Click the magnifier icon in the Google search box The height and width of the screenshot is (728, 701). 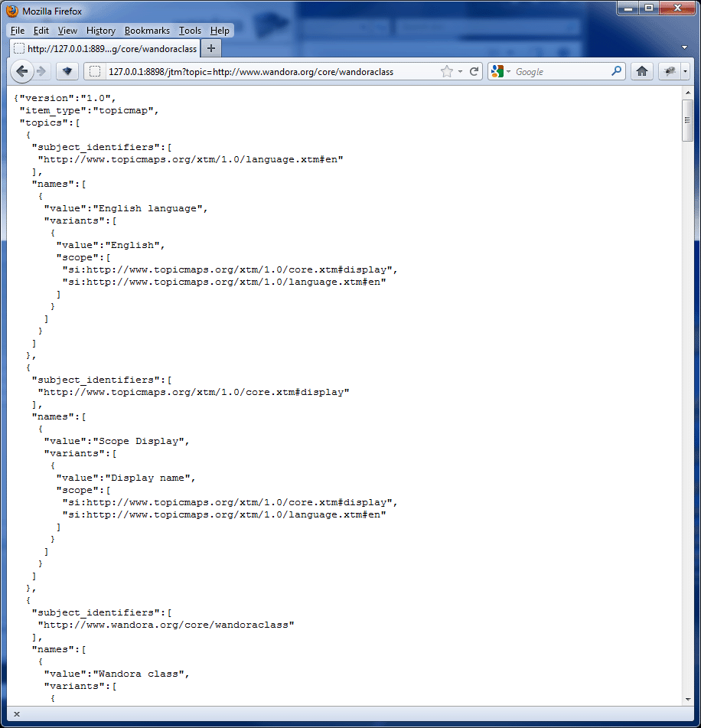[x=617, y=71]
